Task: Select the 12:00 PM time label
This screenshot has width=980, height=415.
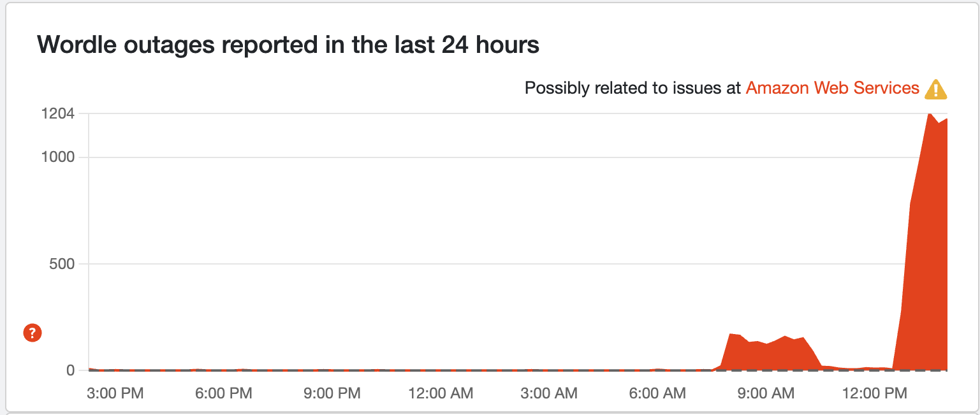Action: click(874, 393)
